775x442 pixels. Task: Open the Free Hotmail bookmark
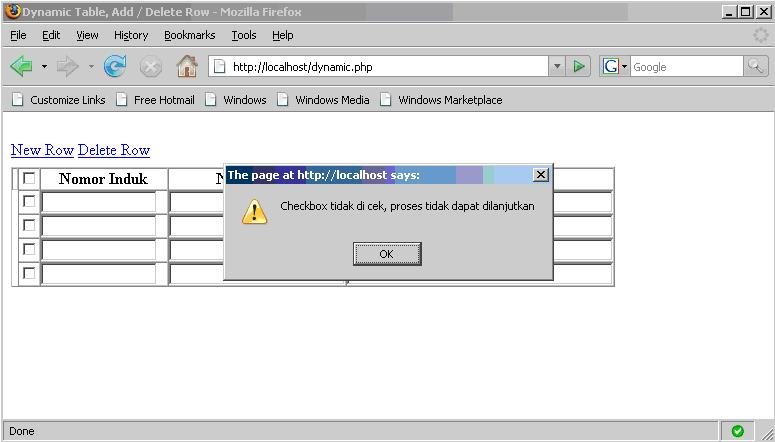pyautogui.click(x=155, y=100)
